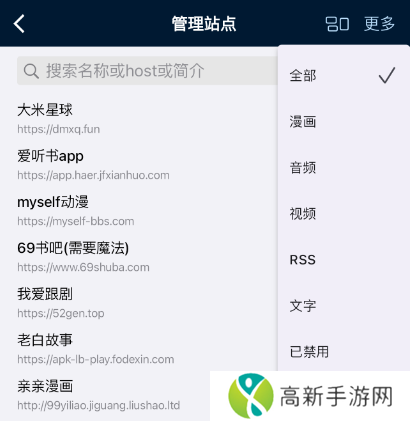Image resolution: width=410 pixels, height=421 pixels.
Task: Click the search magnifier icon
Action: click(x=31, y=71)
